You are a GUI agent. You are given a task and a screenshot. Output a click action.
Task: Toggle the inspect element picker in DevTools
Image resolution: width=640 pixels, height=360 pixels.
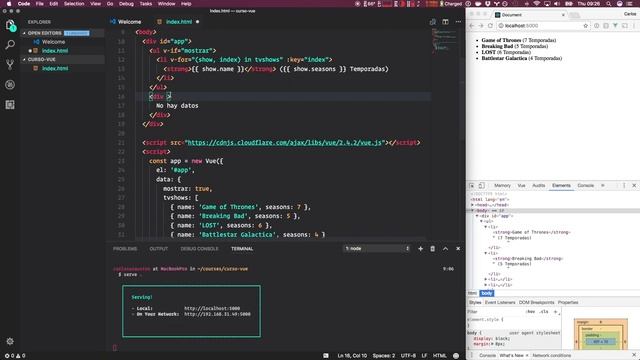[x=472, y=186]
